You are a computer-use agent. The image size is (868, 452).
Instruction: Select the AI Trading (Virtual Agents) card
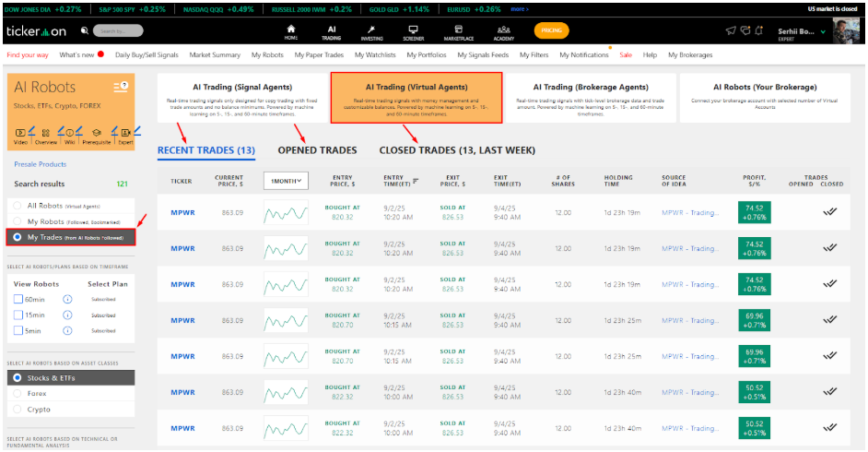[x=416, y=98]
